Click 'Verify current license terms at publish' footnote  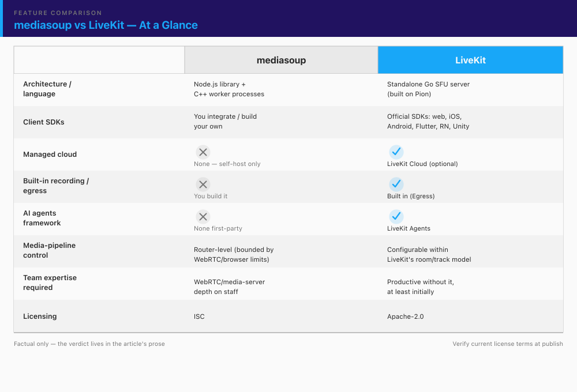point(508,344)
